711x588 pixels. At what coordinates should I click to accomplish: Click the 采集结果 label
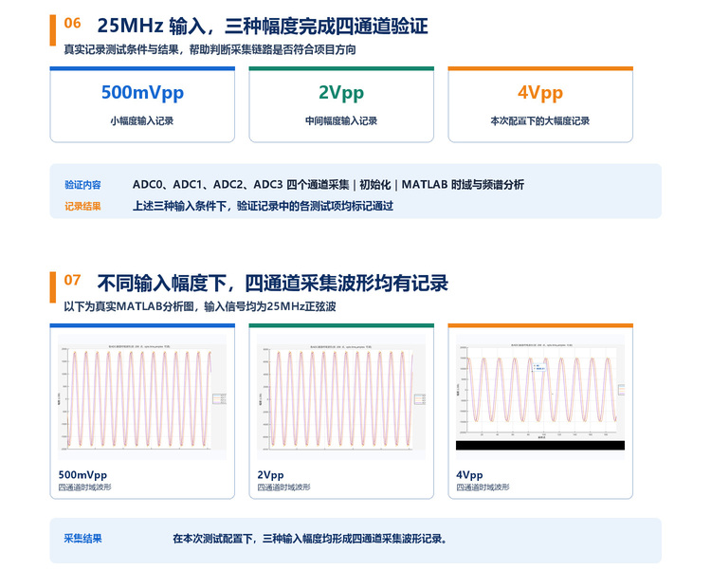click(x=82, y=539)
